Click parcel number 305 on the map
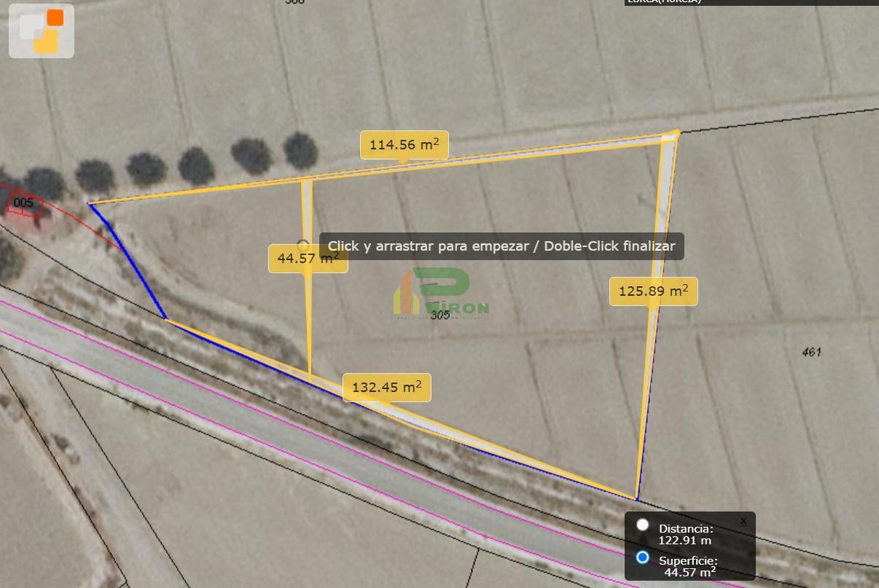The image size is (879, 588). coord(440,315)
